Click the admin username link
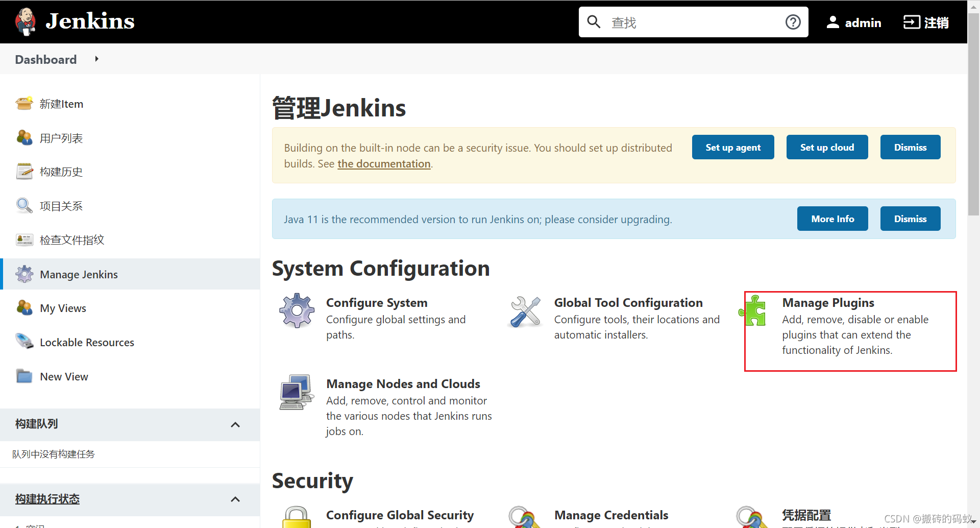Screen dimensions: 980x528 (x=863, y=22)
